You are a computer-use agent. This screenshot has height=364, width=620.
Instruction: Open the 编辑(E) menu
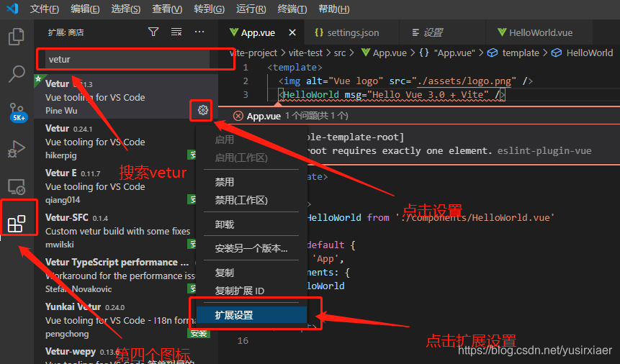(x=85, y=9)
